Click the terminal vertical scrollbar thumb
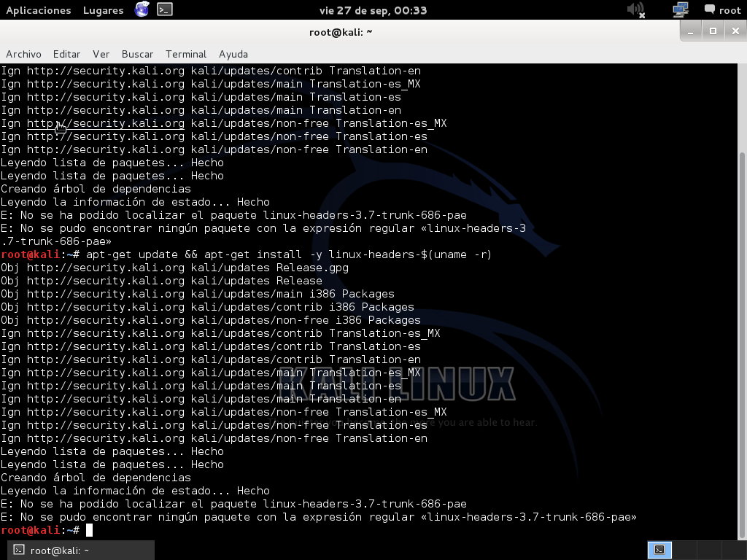Screen dimensions: 747x560 742,346
